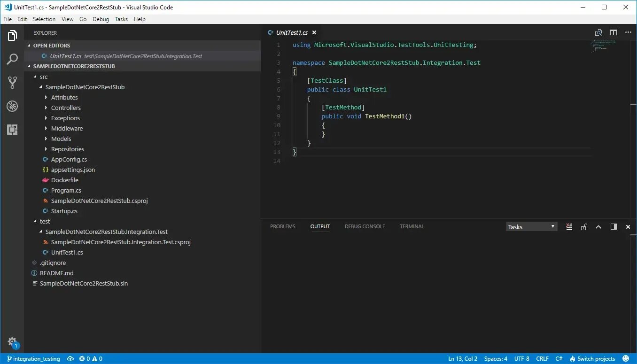The width and height of the screenshot is (637, 364).
Task: Move the panel to the right side
Action: 614,227
